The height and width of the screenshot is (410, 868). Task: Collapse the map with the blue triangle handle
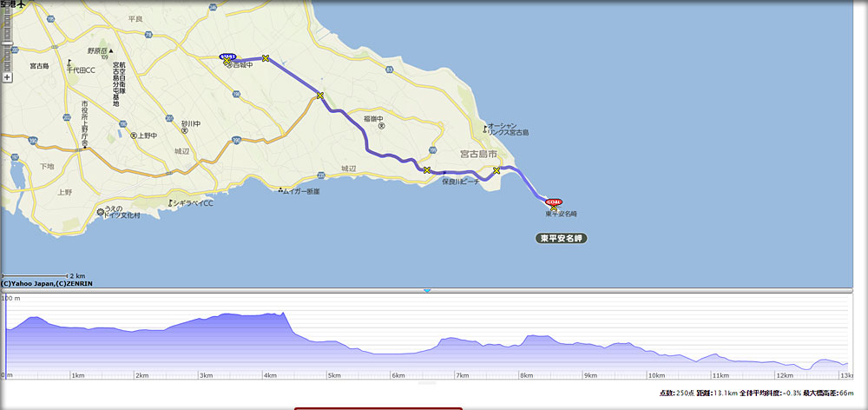427,290
